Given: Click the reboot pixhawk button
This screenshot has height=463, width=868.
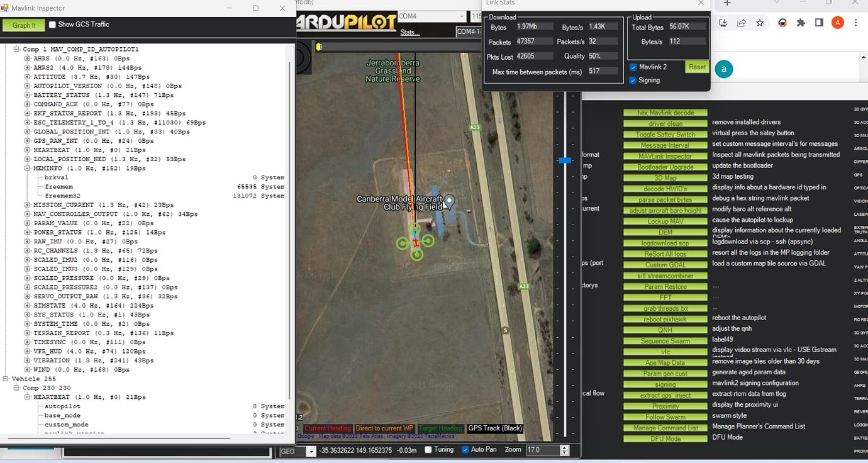Looking at the screenshot, I should 665,319.
